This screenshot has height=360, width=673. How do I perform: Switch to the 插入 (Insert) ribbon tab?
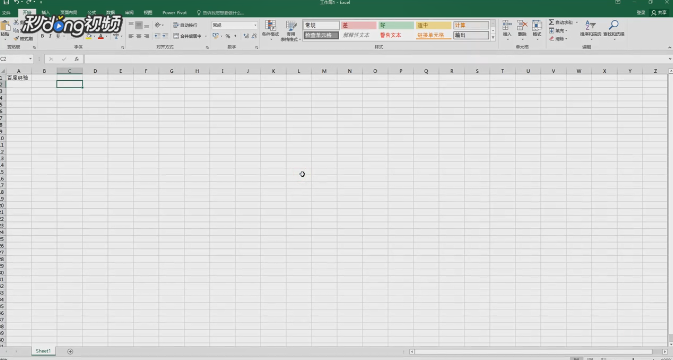(x=46, y=12)
